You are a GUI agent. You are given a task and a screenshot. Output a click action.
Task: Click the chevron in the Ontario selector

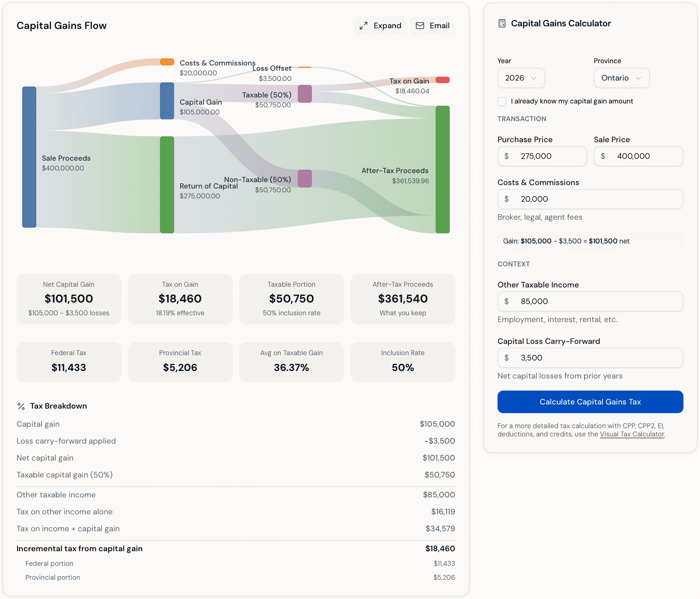[x=638, y=78]
